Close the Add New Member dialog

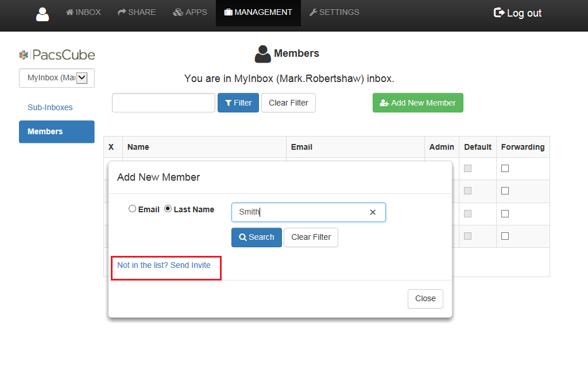pos(425,298)
